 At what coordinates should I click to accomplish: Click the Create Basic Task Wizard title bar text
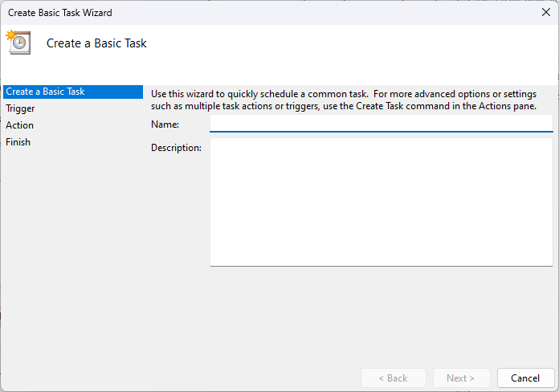60,13
